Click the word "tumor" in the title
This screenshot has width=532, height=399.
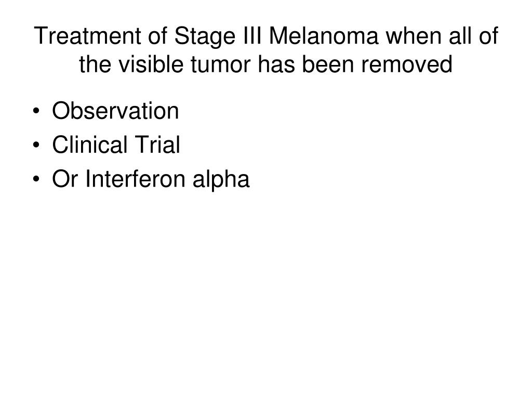[x=220, y=64]
